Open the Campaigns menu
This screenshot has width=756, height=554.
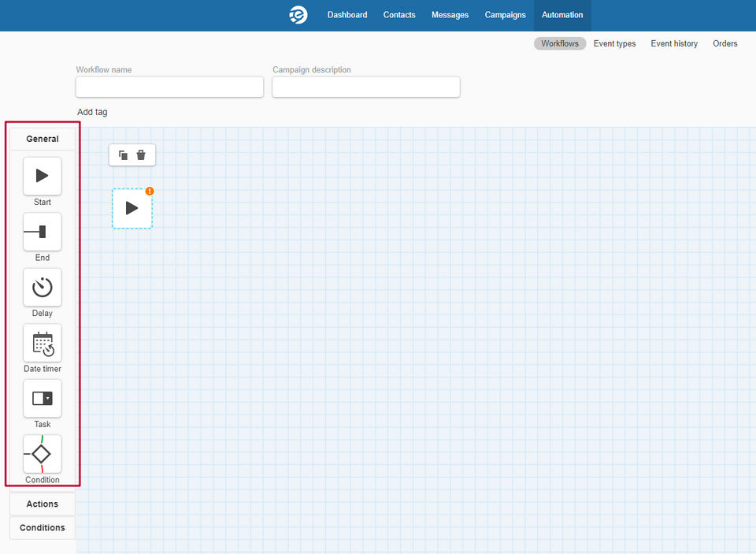(x=506, y=15)
